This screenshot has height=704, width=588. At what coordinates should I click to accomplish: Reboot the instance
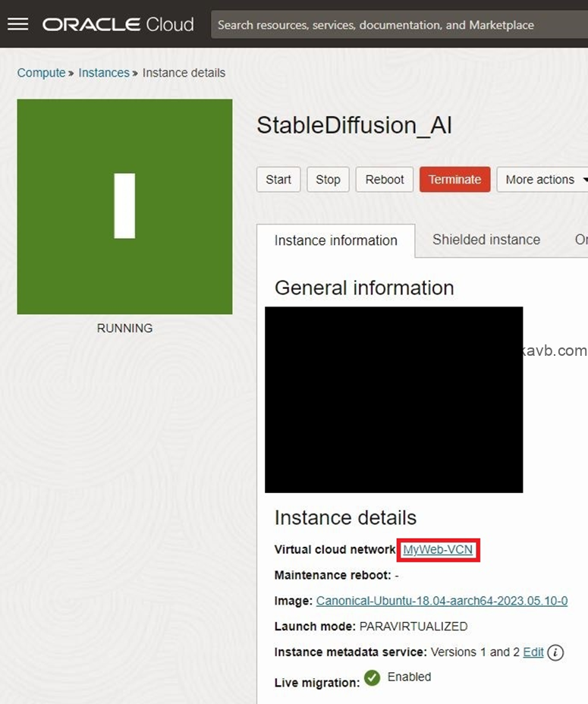pos(385,180)
